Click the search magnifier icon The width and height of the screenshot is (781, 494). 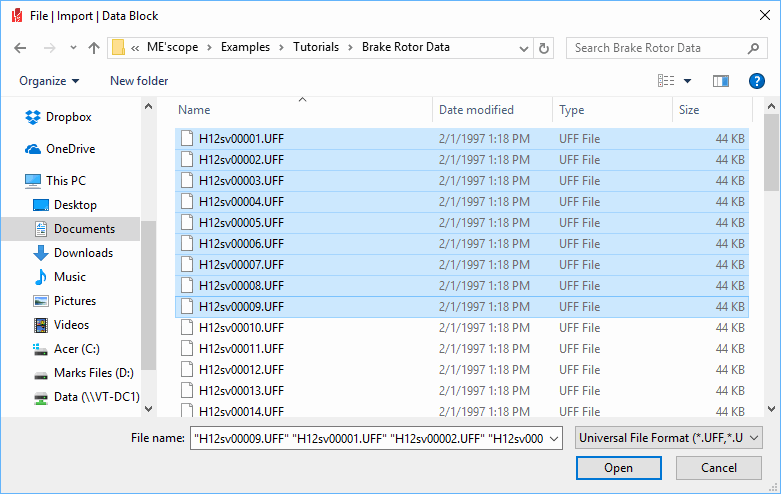(754, 48)
